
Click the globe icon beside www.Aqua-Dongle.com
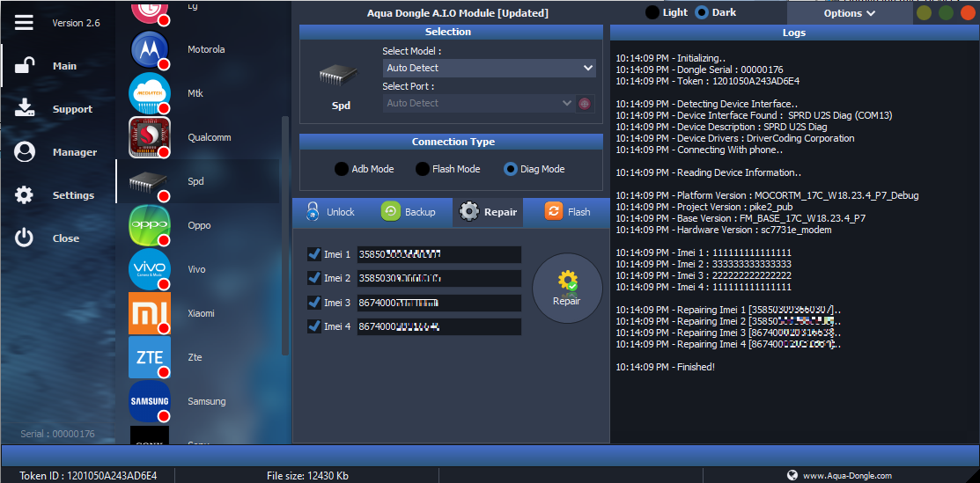click(x=792, y=475)
